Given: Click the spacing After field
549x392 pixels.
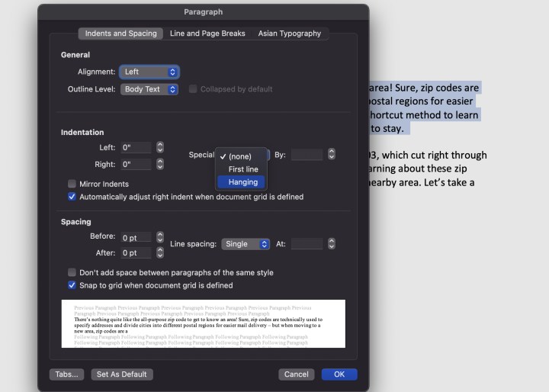Looking at the screenshot, I should coord(136,253).
